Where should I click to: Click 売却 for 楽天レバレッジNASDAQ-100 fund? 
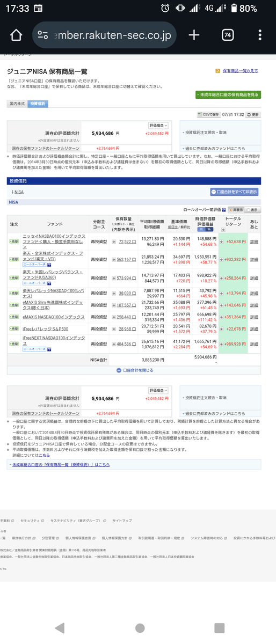click(x=14, y=294)
